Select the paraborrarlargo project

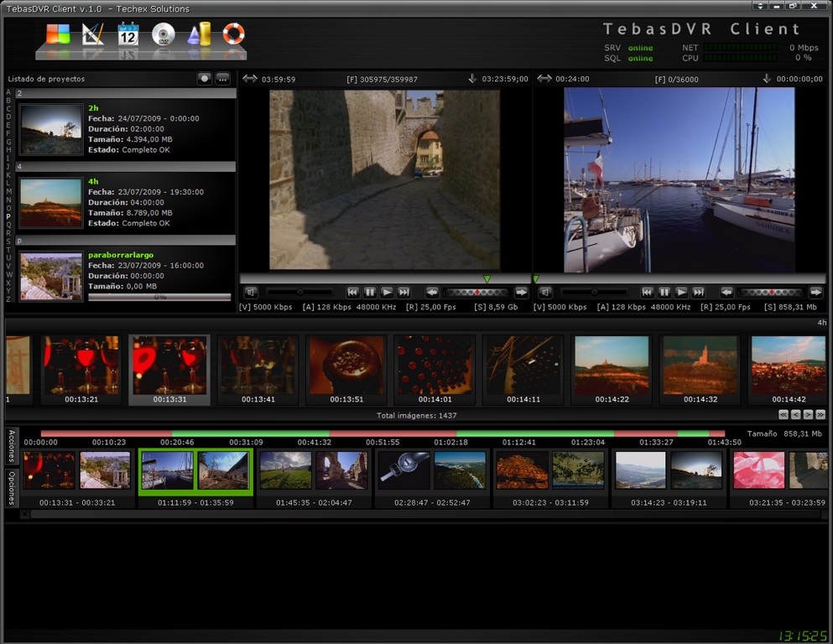click(126, 276)
